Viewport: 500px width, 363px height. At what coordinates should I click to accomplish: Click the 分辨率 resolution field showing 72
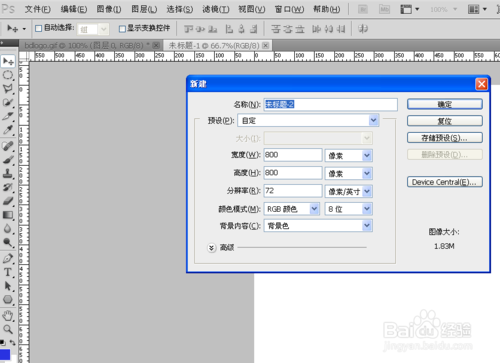click(293, 191)
